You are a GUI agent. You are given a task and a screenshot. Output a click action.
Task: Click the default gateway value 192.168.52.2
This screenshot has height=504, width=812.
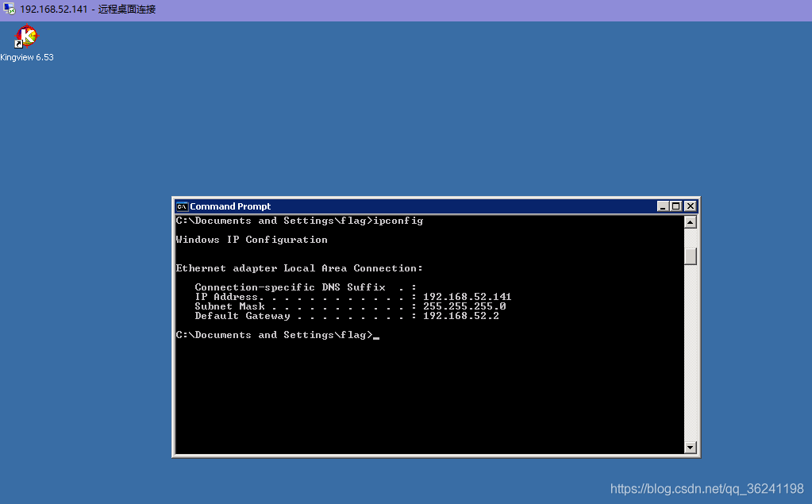click(461, 316)
